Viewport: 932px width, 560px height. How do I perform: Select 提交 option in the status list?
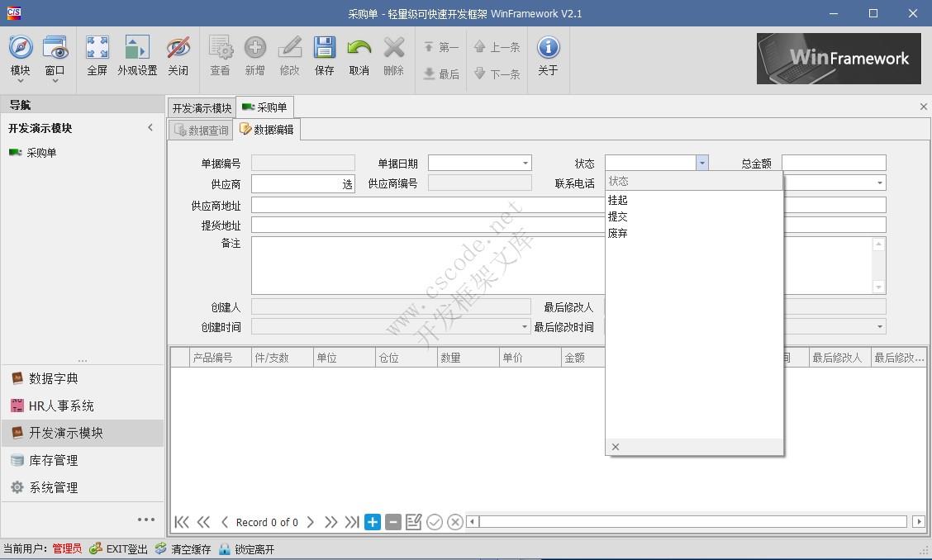tap(617, 216)
